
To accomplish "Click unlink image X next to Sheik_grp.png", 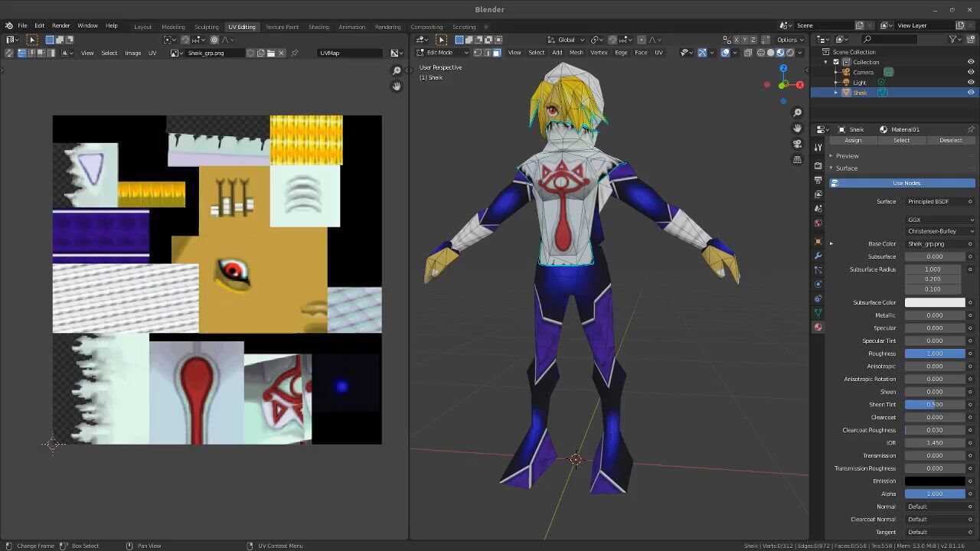I will click(x=281, y=53).
